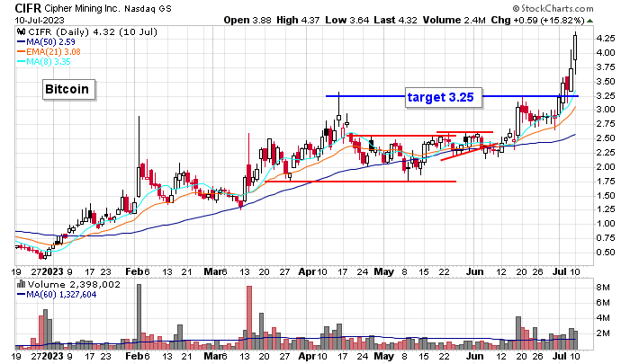This screenshot has height=364, width=630.
Task: Click the Bitcoin annotation box
Action: [x=67, y=89]
